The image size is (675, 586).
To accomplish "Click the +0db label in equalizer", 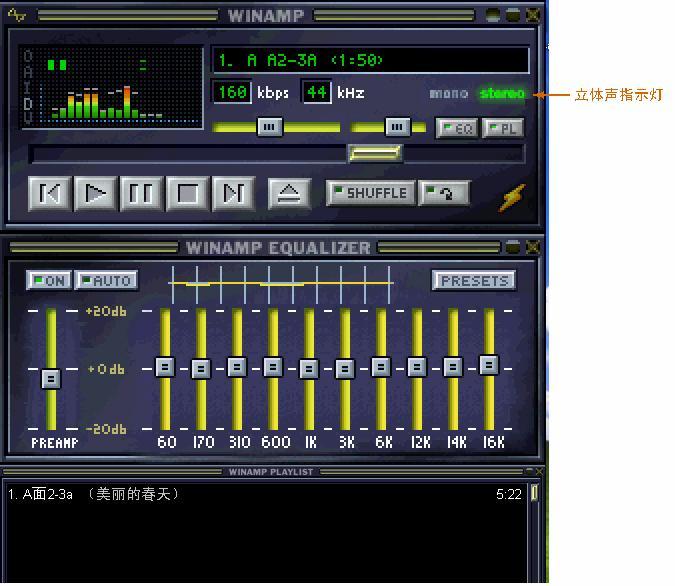I will tap(106, 369).
